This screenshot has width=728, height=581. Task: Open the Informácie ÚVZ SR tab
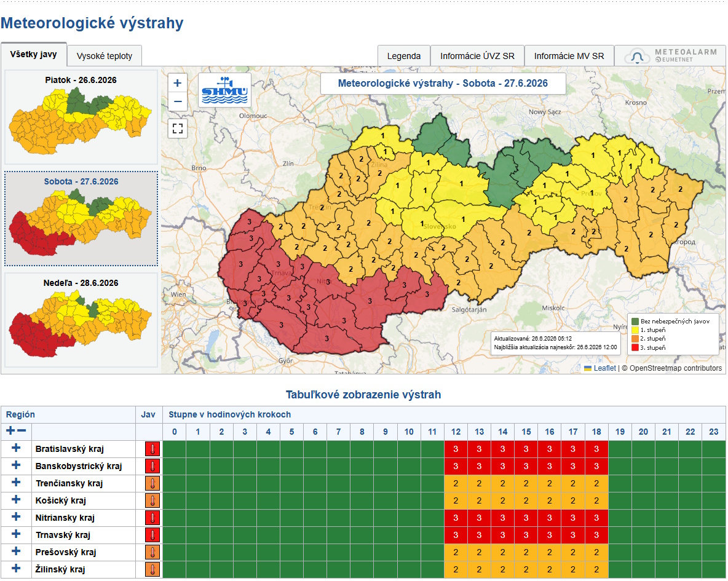coord(477,56)
